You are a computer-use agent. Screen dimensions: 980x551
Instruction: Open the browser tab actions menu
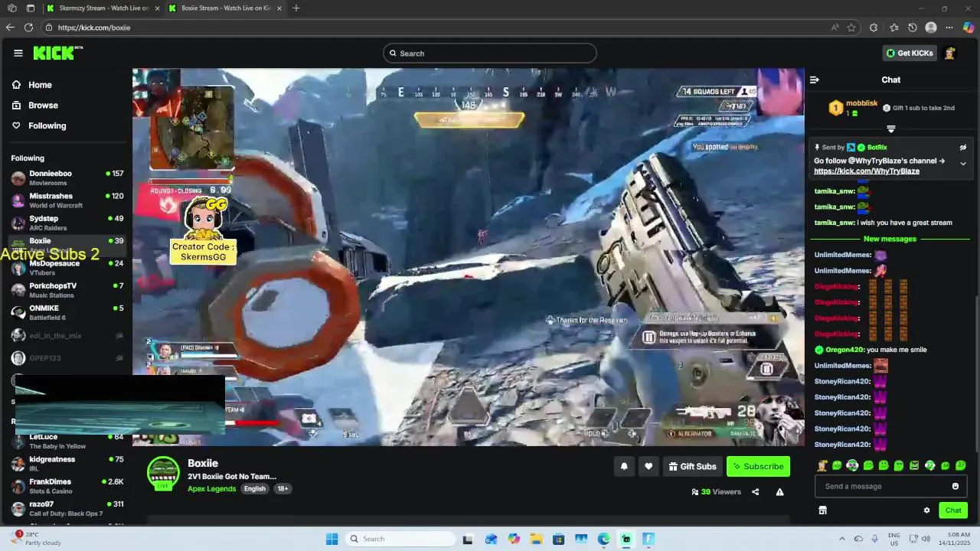coord(30,8)
